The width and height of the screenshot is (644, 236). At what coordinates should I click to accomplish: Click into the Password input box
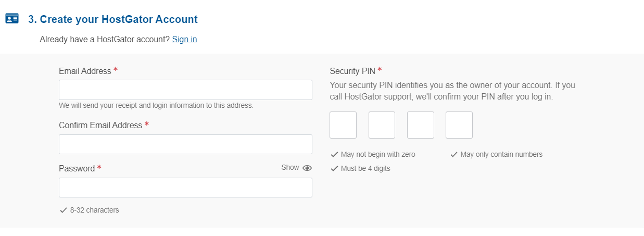[x=185, y=188]
